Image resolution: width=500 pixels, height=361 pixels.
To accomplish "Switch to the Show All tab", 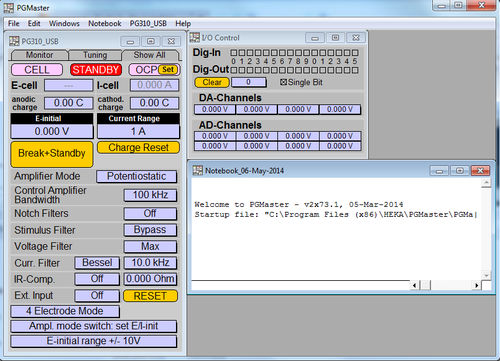I will pyautogui.click(x=149, y=55).
